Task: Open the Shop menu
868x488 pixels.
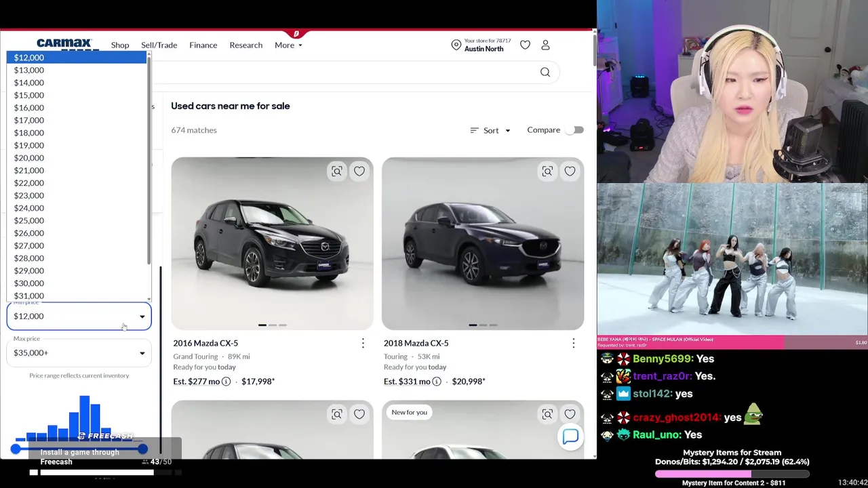Action: pyautogui.click(x=120, y=45)
